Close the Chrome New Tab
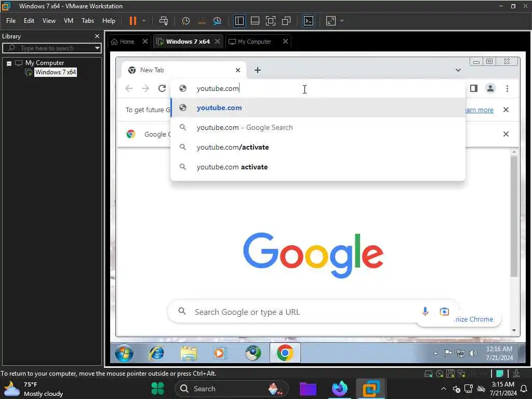The image size is (532, 399). click(238, 70)
